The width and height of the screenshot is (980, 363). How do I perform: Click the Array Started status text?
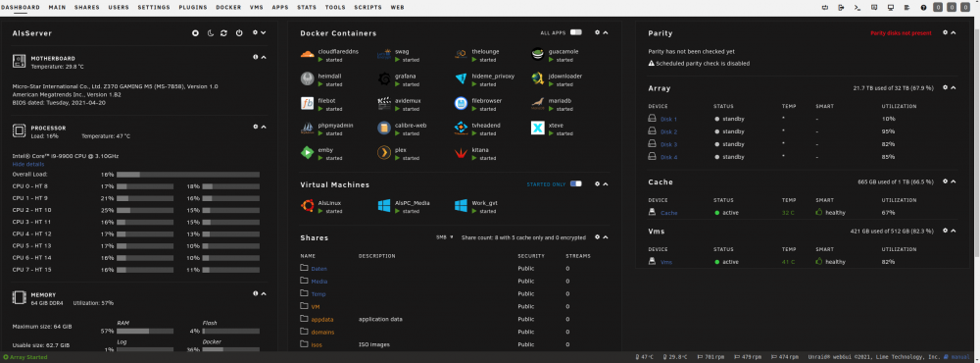(28, 357)
